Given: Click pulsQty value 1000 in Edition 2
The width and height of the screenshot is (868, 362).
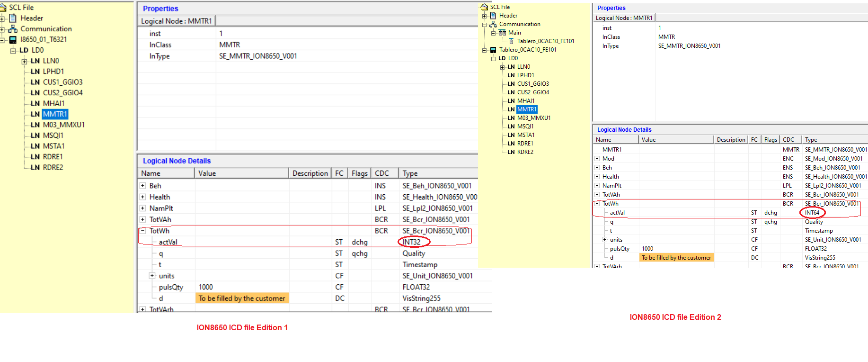Looking at the screenshot, I should point(647,249).
